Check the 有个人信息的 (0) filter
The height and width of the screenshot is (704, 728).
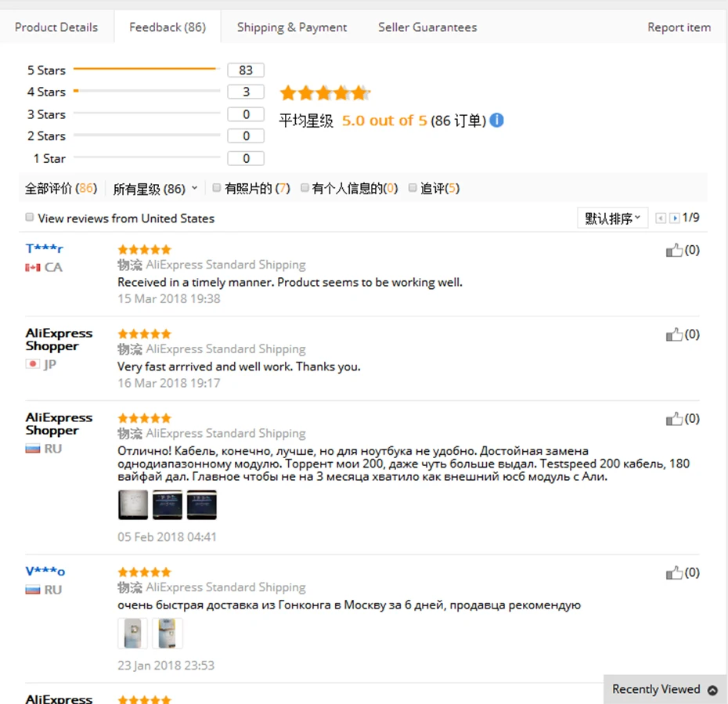pos(305,188)
